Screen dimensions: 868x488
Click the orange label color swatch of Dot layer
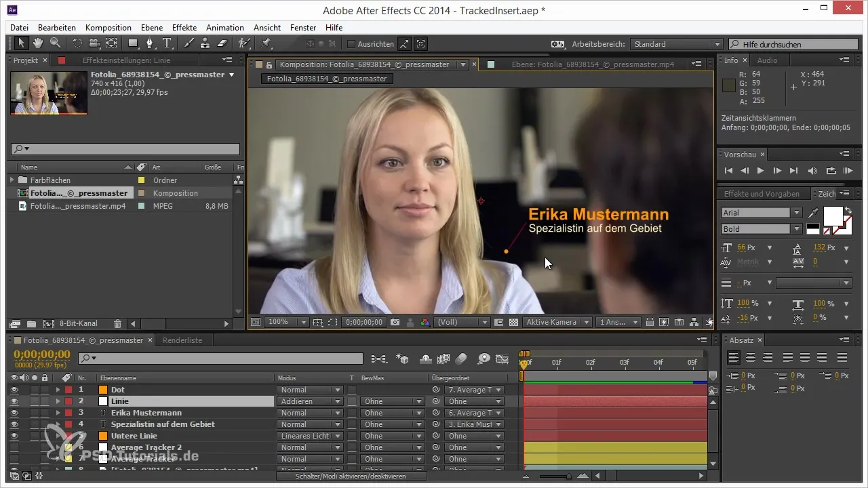(103, 390)
